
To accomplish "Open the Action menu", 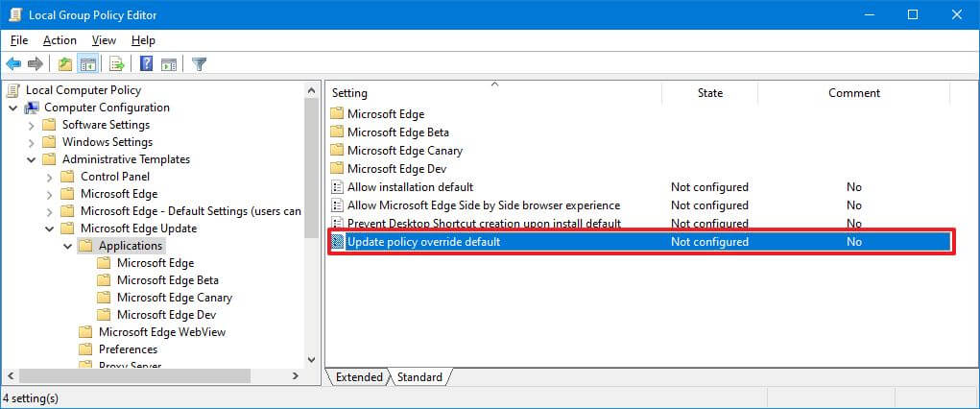I will [x=60, y=40].
